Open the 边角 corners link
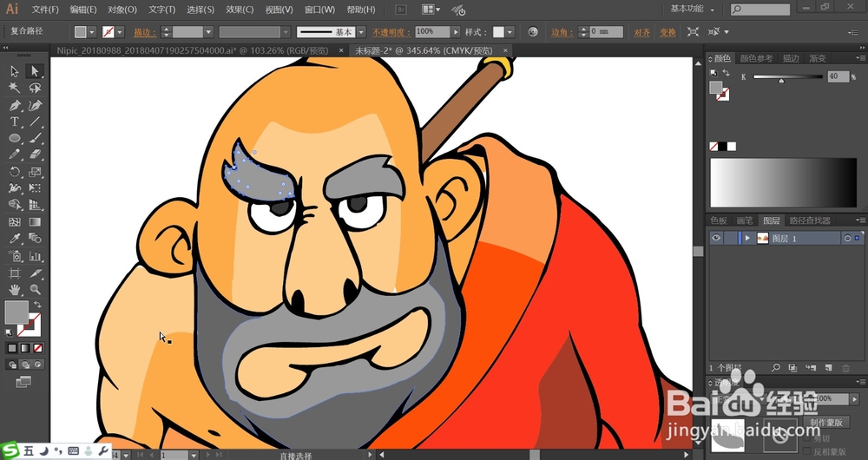 click(x=562, y=32)
